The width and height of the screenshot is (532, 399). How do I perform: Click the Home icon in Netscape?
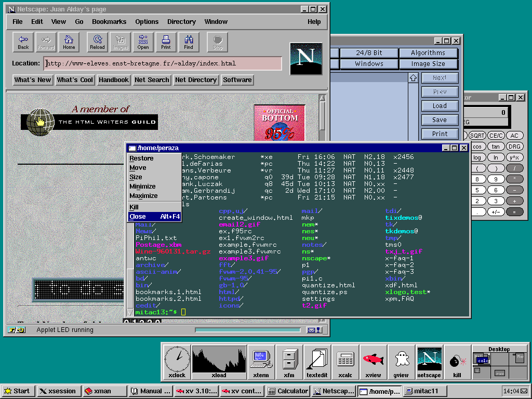pos(69,42)
